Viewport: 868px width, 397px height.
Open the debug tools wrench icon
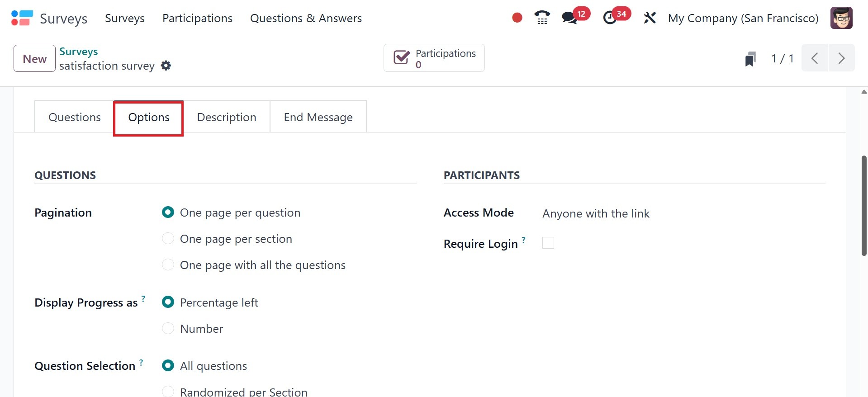(x=650, y=18)
